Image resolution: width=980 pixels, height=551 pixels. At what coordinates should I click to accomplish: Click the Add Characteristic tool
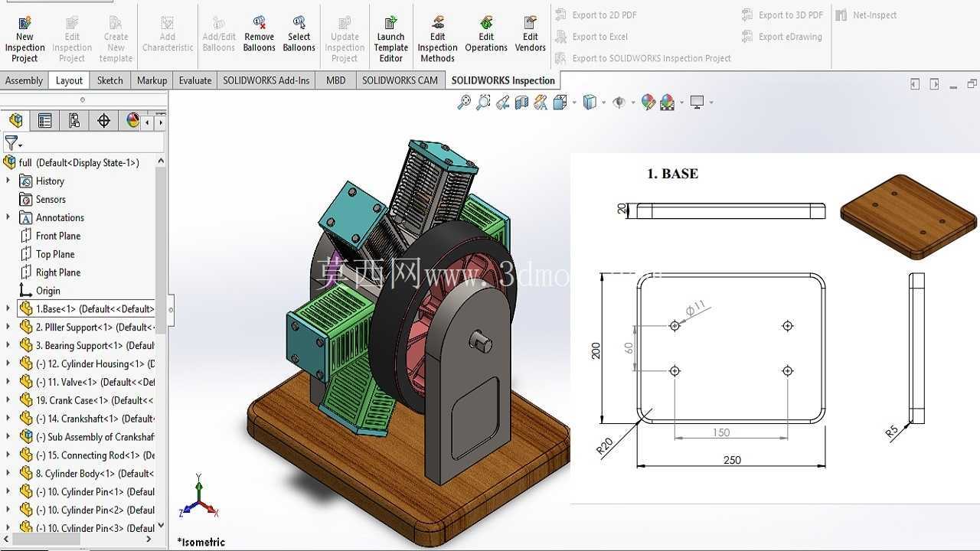168,34
